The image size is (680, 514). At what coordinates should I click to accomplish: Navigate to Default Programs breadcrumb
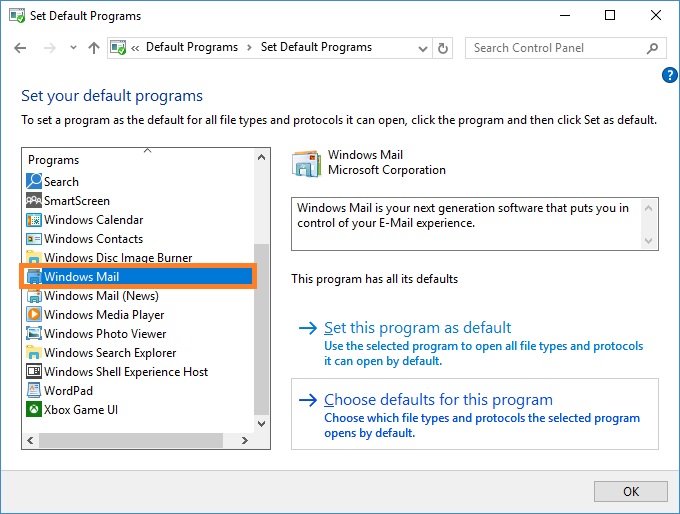pyautogui.click(x=192, y=47)
